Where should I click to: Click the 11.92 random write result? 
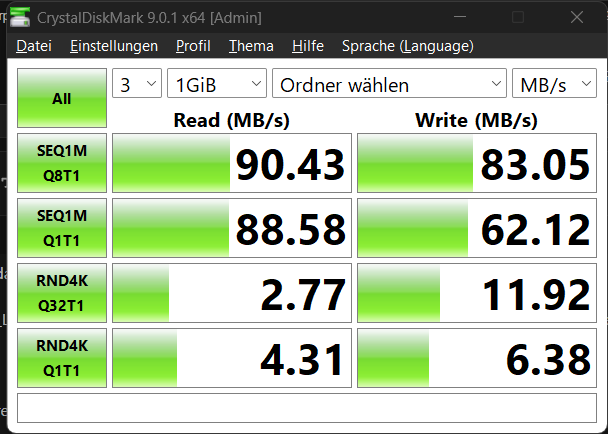click(x=477, y=293)
